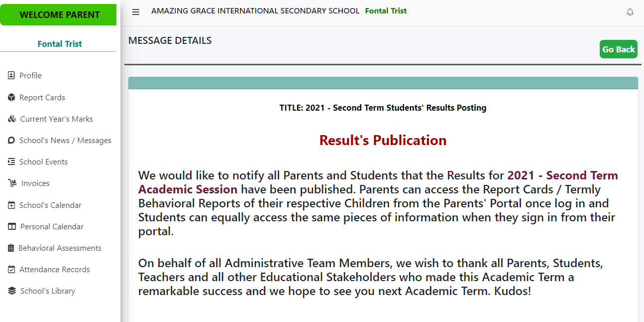Toggle the hamburger sidebar menu

tap(136, 12)
